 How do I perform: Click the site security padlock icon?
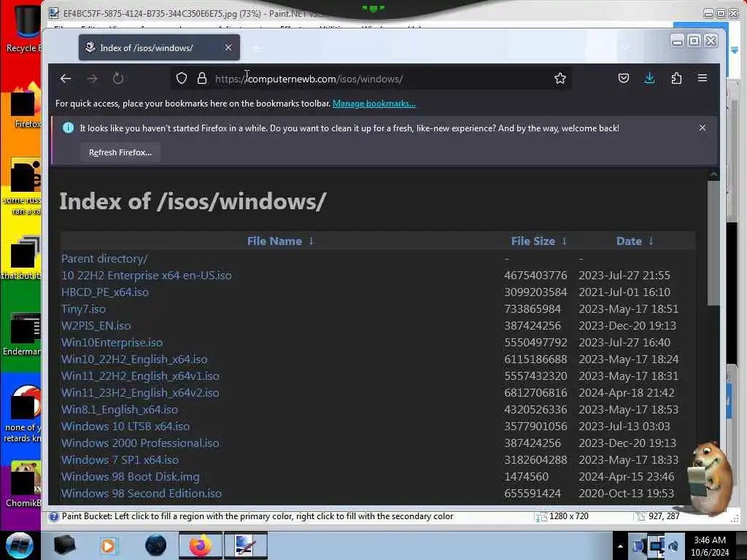(202, 79)
